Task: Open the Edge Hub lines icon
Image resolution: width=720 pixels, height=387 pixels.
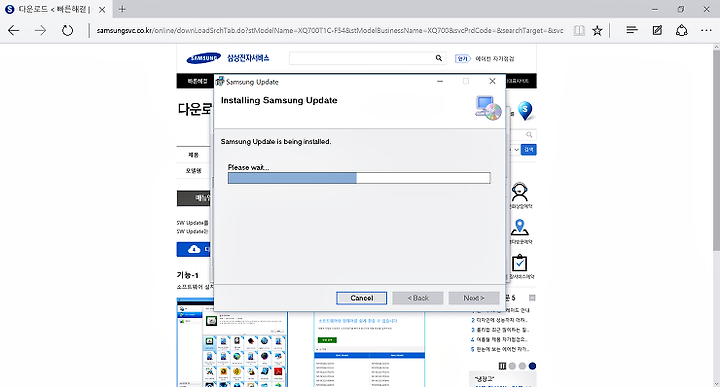Action: point(632,30)
